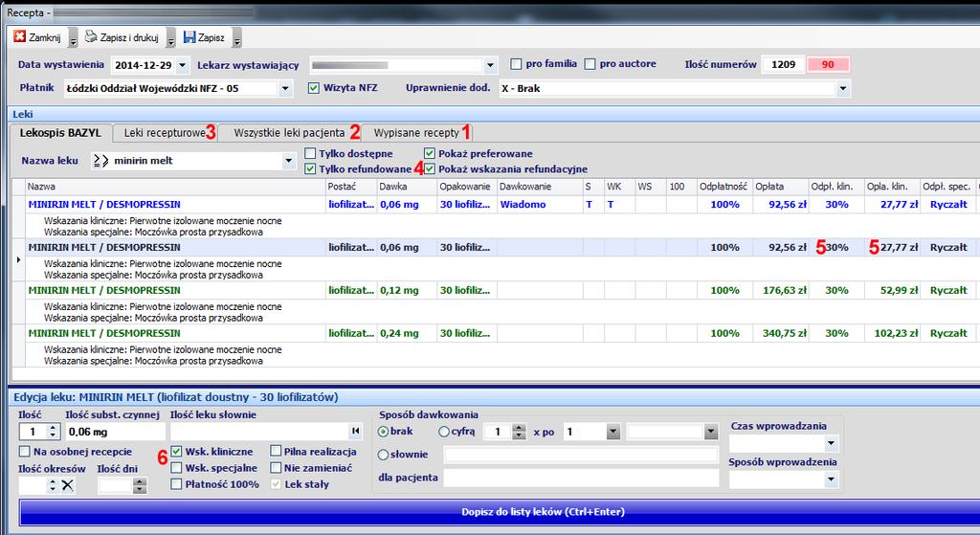
Task: Select the słownie dosage radio button
Action: [x=383, y=455]
